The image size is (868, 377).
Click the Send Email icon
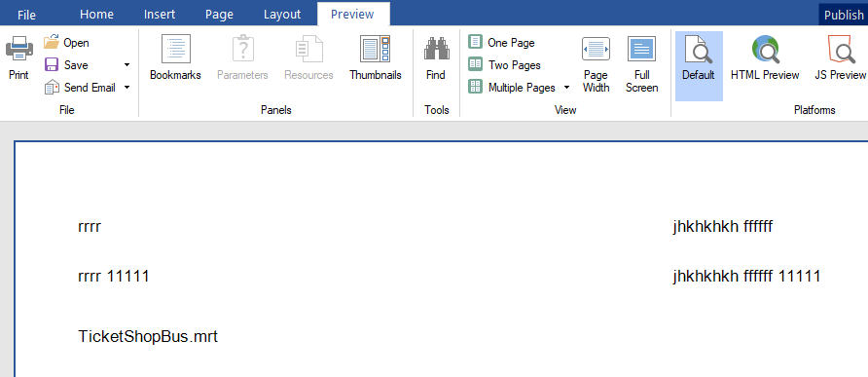(x=52, y=87)
